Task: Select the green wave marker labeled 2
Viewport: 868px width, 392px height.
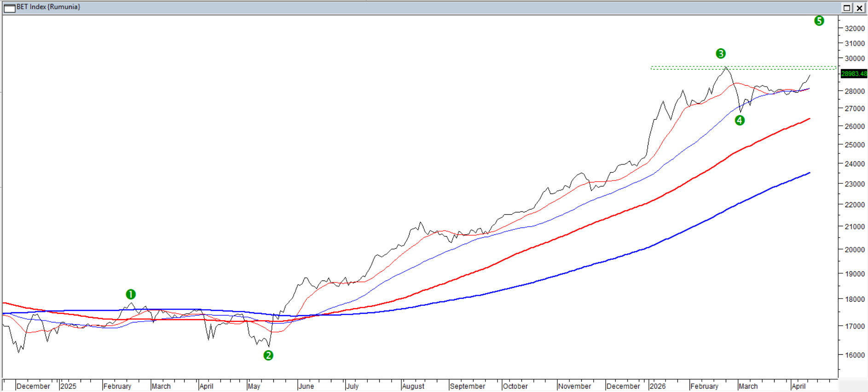Action: click(268, 355)
